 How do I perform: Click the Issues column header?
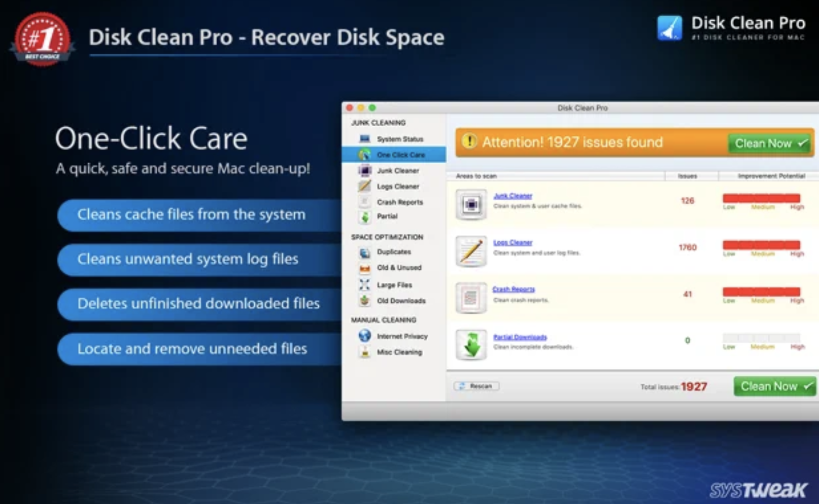pyautogui.click(x=688, y=176)
